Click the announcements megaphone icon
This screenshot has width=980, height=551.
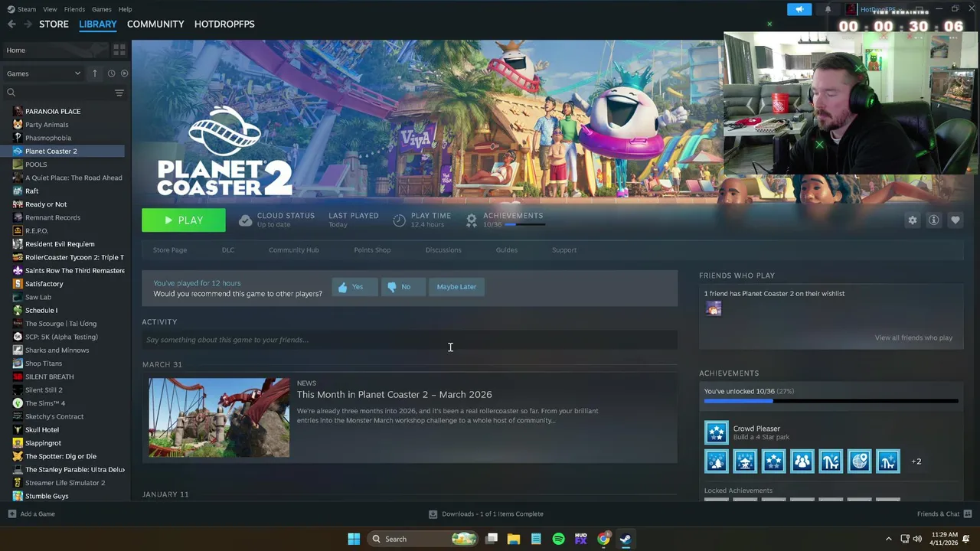pyautogui.click(x=799, y=9)
